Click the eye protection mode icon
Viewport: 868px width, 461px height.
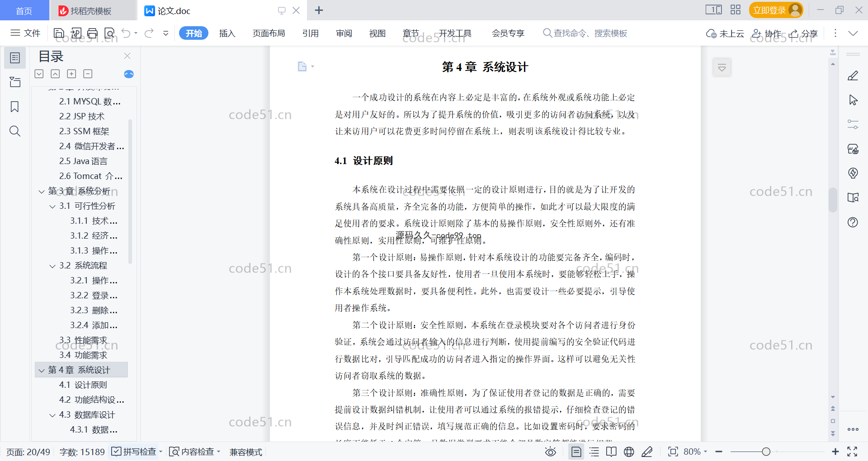[x=550, y=452]
